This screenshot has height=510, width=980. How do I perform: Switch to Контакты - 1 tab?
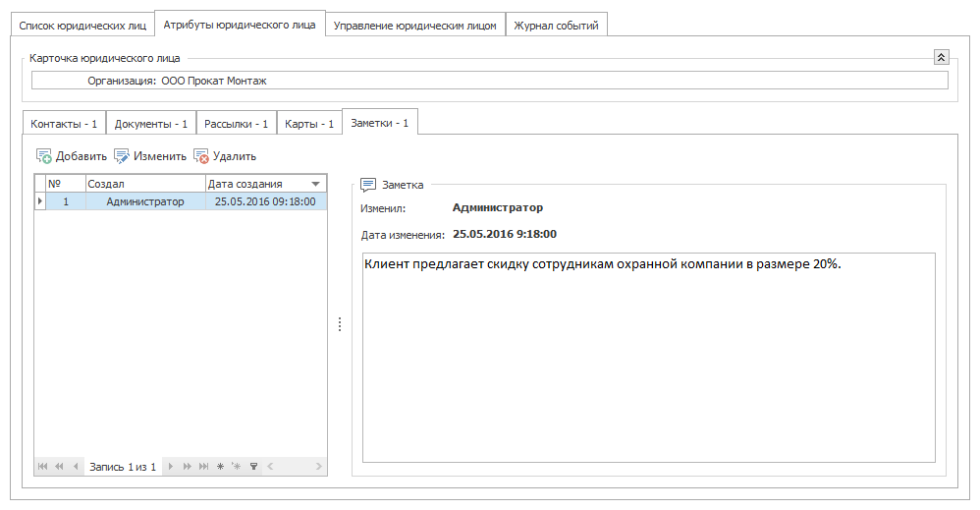coord(64,124)
